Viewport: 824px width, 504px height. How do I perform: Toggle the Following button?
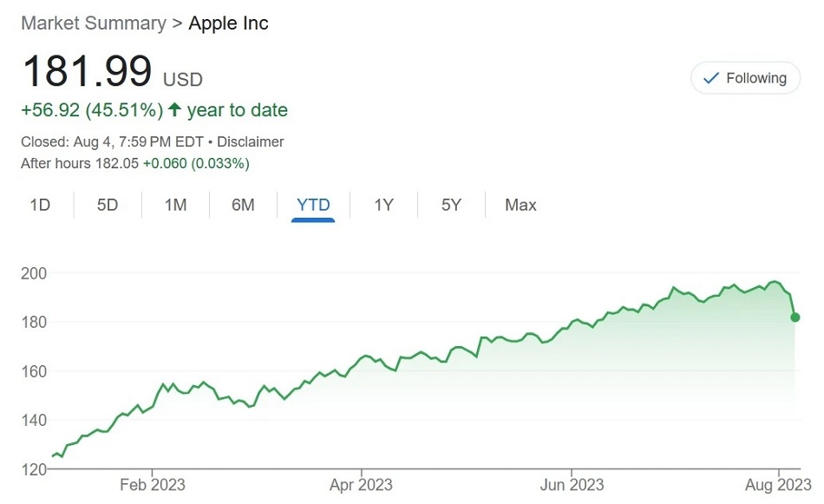(x=745, y=78)
